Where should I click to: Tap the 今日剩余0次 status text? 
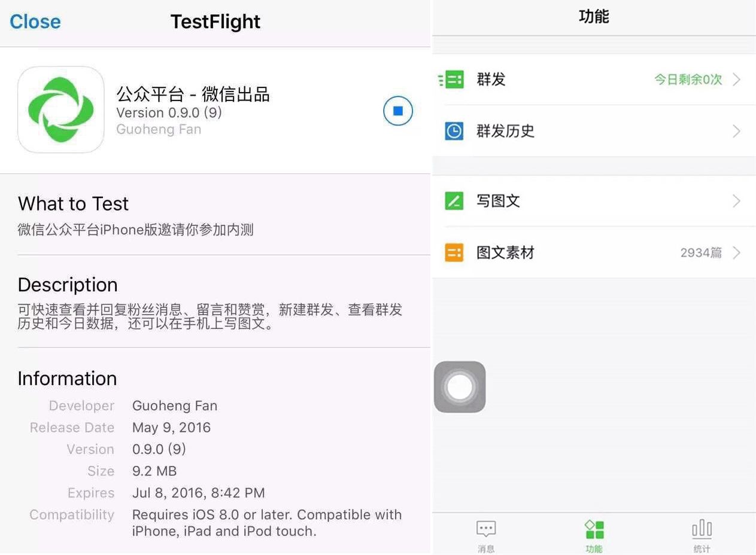[x=688, y=80]
